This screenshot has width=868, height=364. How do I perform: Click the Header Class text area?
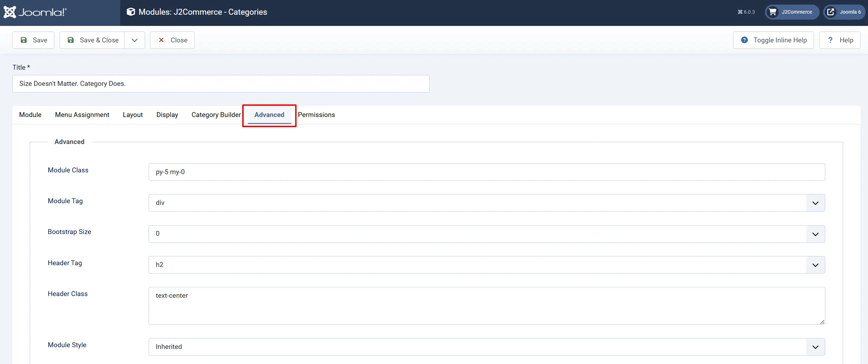coord(487,306)
